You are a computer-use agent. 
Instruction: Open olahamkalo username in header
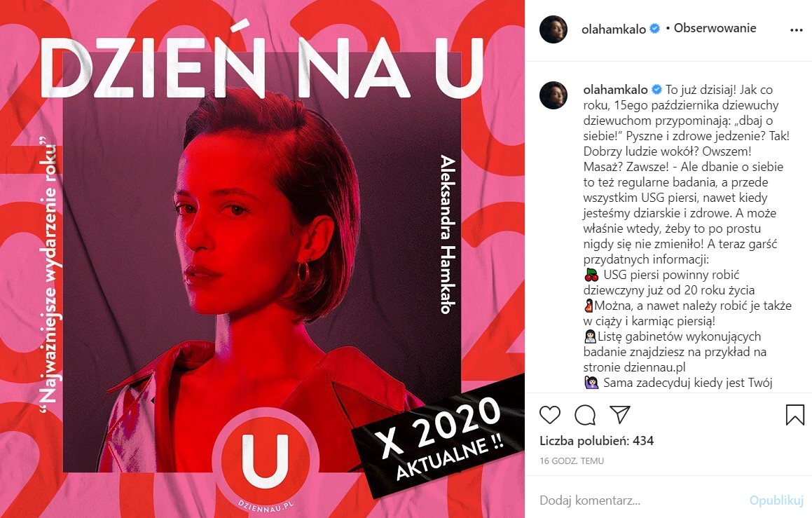click(x=614, y=29)
